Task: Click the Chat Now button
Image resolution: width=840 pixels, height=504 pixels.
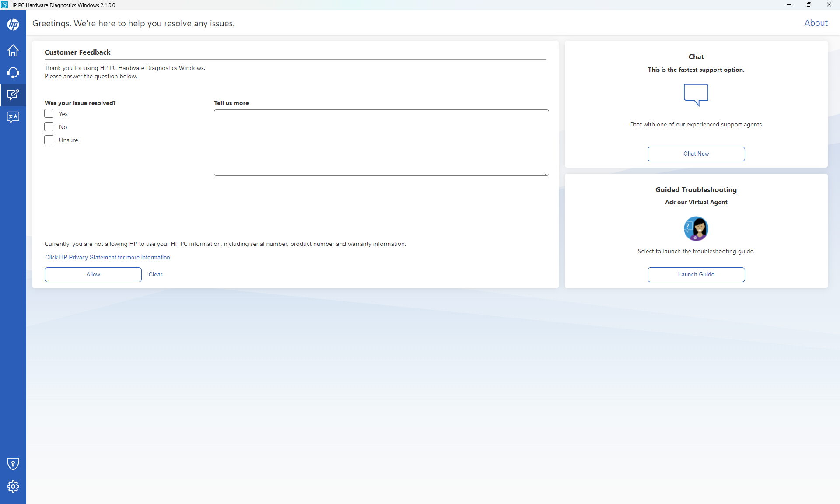Action: pyautogui.click(x=696, y=154)
